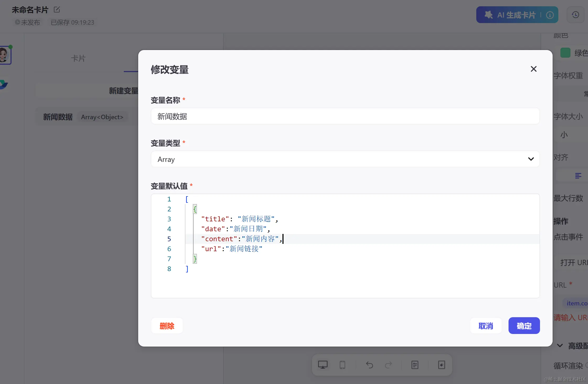Click the rename pencil icon beside 未命名卡片
This screenshot has width=588, height=384.
pos(57,9)
